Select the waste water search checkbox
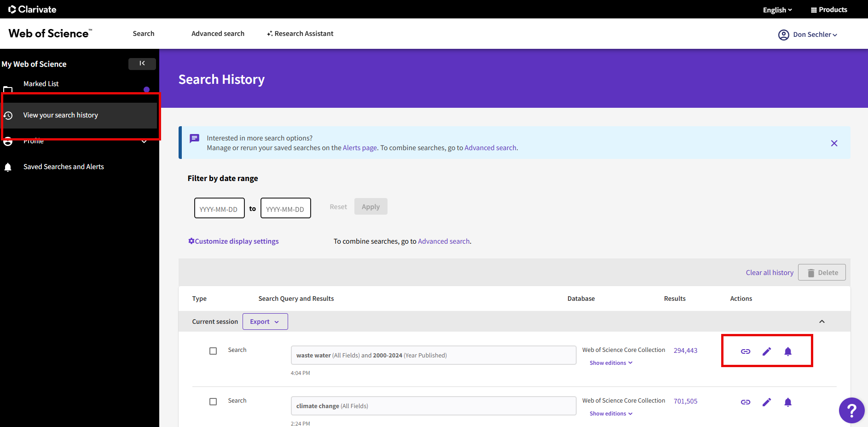868x427 pixels. click(x=213, y=351)
